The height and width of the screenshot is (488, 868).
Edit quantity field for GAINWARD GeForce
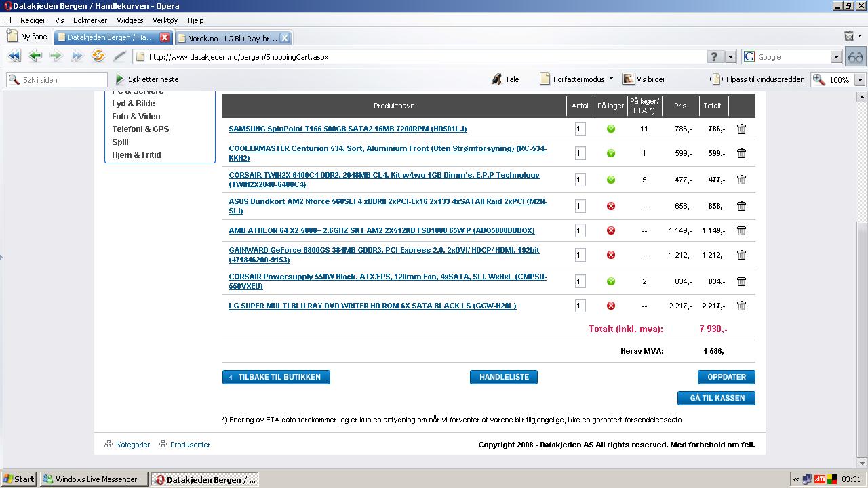click(x=580, y=255)
